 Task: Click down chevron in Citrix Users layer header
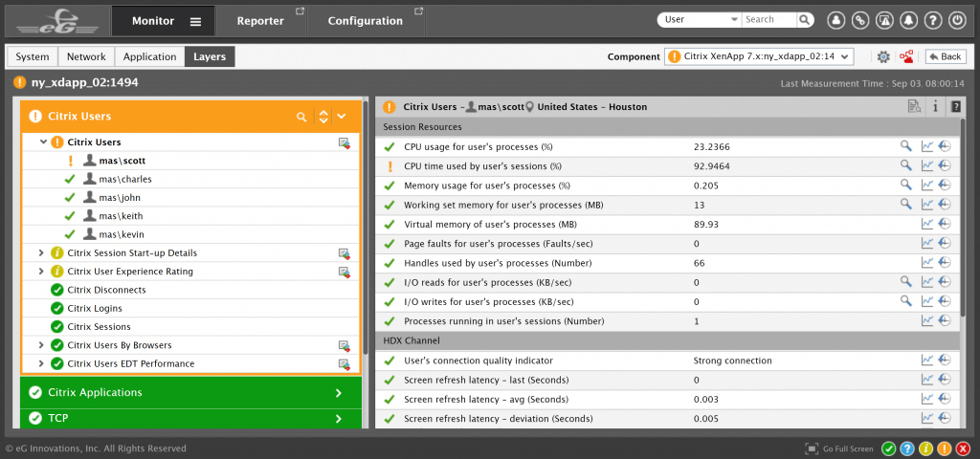[342, 116]
